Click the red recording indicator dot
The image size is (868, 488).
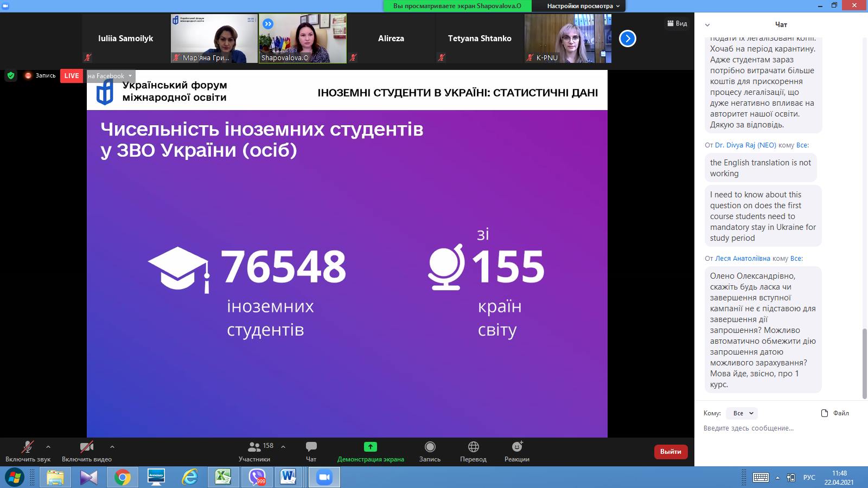pos(28,76)
